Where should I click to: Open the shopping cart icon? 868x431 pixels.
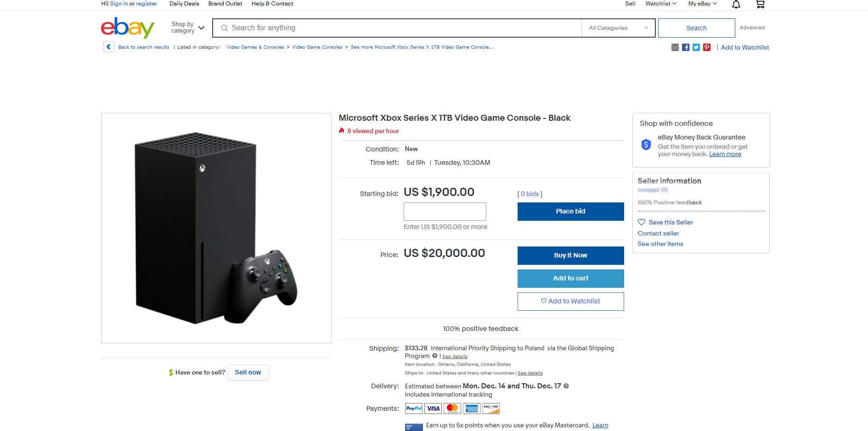coord(761,4)
